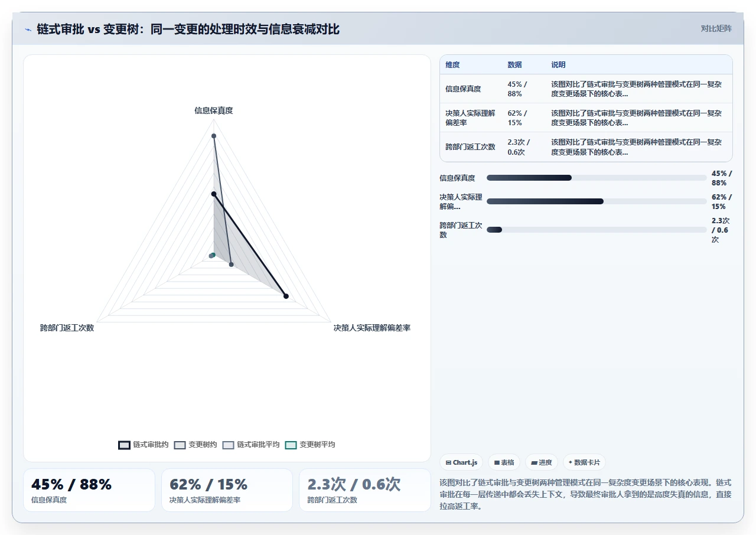This screenshot has width=756, height=535.
Task: Click the 决策人实际理解偏… progress bar
Action: click(597, 201)
